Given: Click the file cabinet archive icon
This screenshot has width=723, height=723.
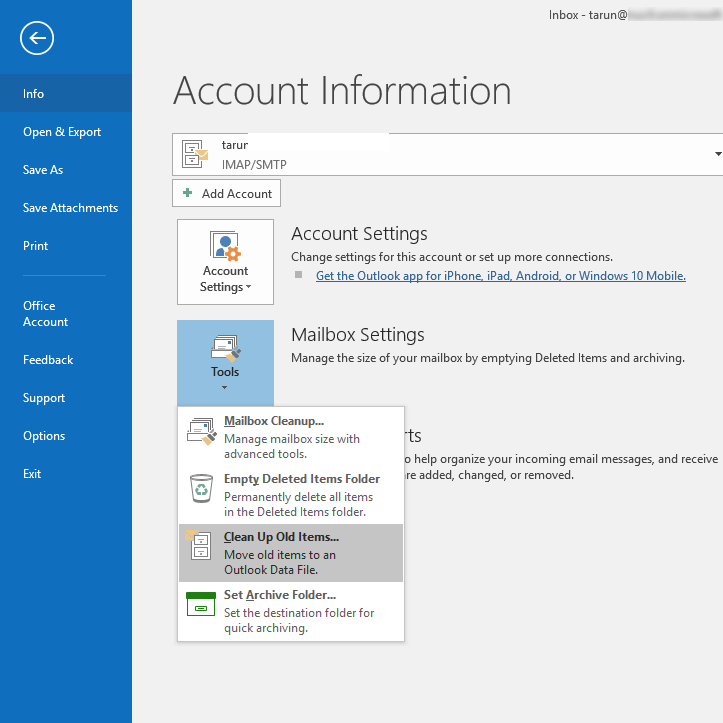Looking at the screenshot, I should tap(198, 545).
